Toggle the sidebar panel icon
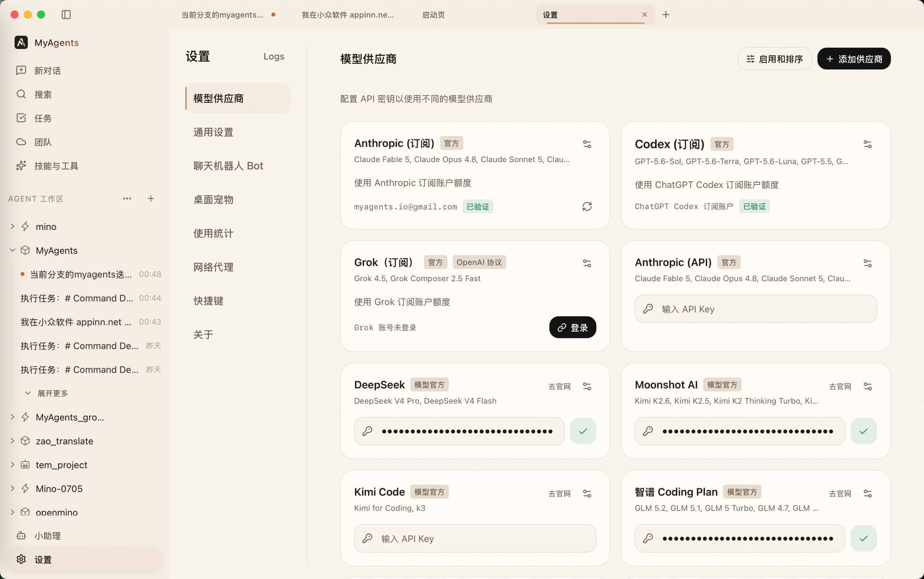924x579 pixels. [x=66, y=14]
